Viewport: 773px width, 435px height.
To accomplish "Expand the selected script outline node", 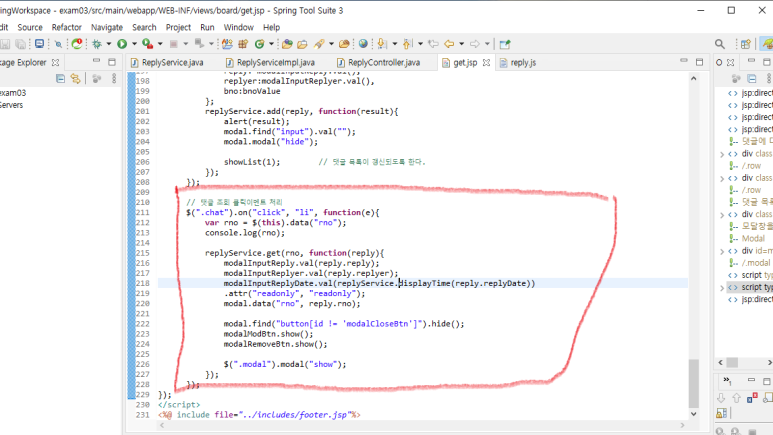I will point(722,288).
